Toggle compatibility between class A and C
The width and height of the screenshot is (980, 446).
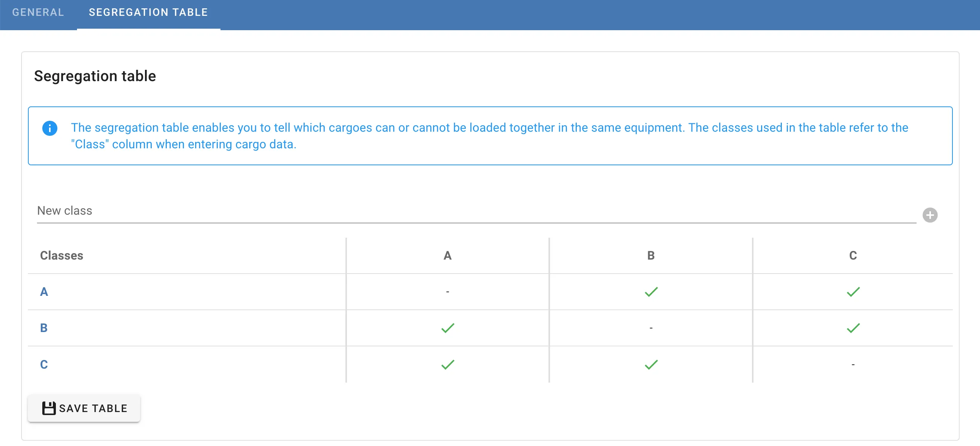coord(853,292)
